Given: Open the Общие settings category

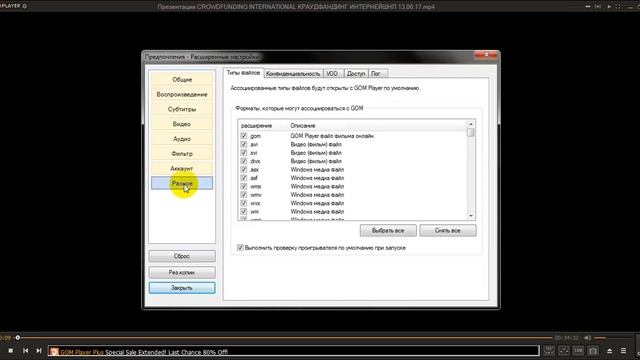Looking at the screenshot, I should 182,80.
